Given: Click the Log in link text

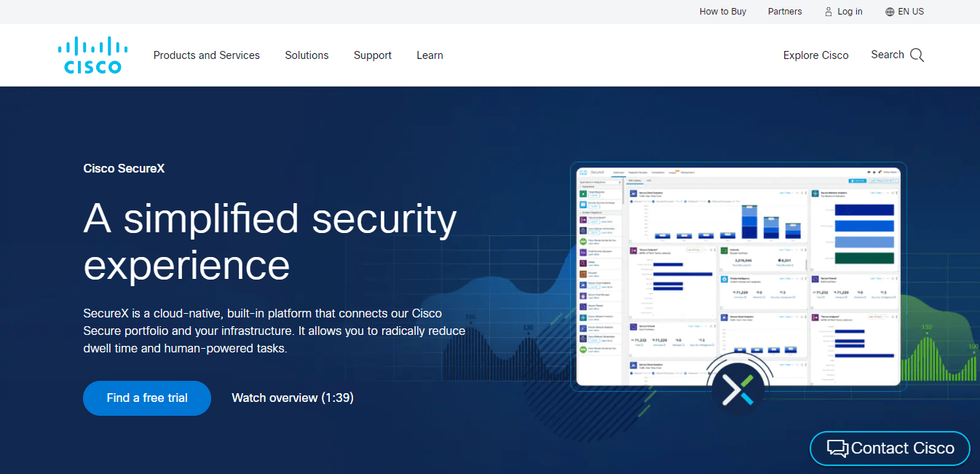Looking at the screenshot, I should pos(850,12).
